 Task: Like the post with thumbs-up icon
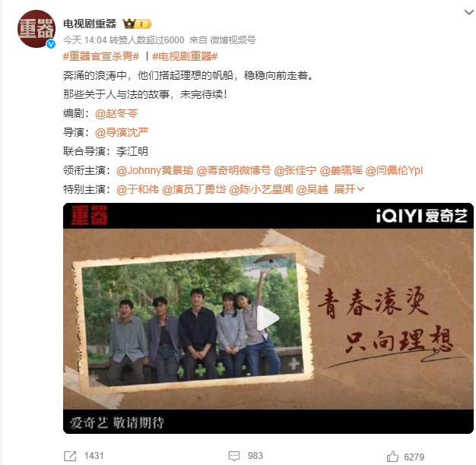[x=392, y=456]
